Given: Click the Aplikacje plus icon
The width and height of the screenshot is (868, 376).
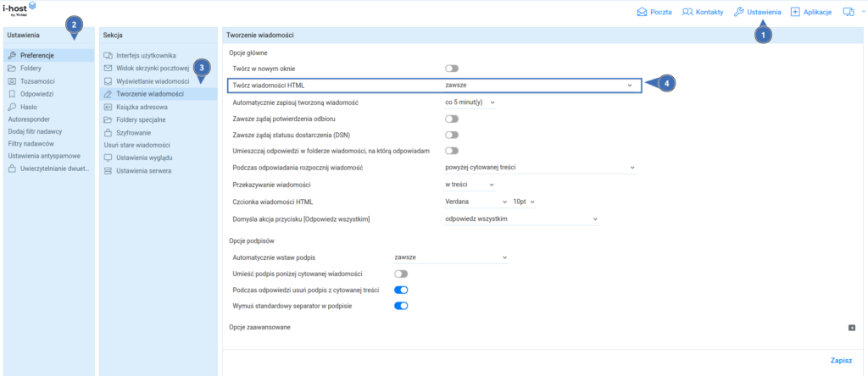Looking at the screenshot, I should 794,12.
